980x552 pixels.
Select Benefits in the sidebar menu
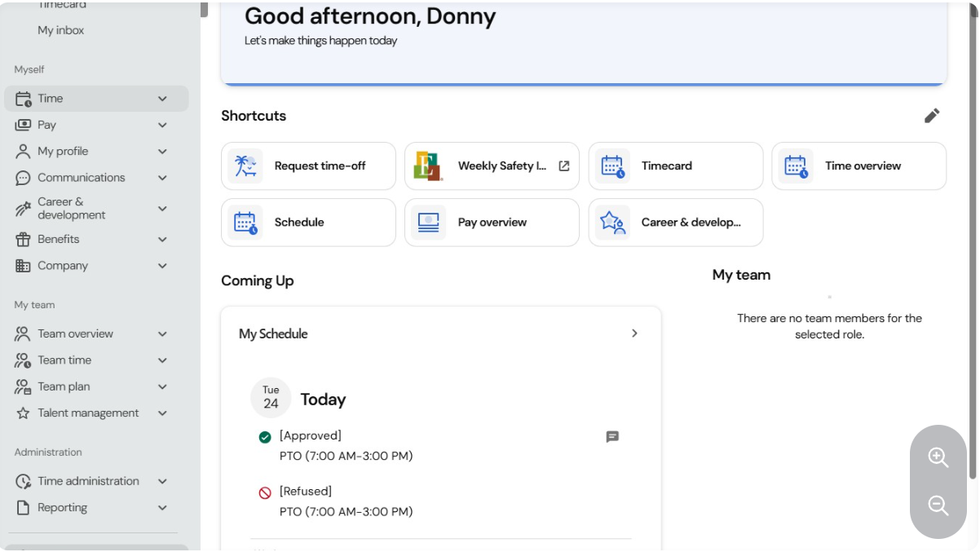[96, 240]
